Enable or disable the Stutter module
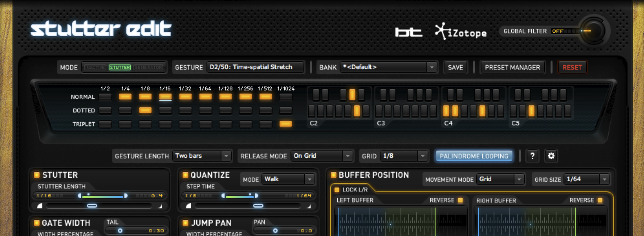The width and height of the screenshot is (644, 236). coord(36,175)
